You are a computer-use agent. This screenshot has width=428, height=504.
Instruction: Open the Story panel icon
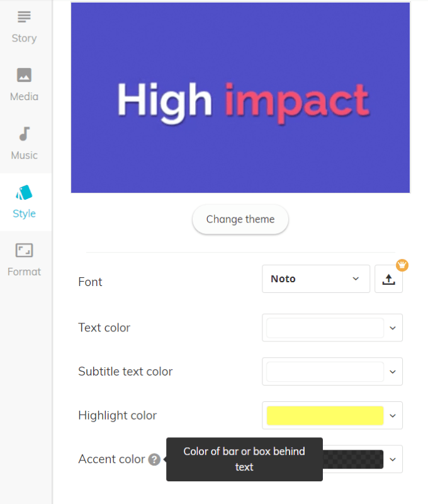24,17
